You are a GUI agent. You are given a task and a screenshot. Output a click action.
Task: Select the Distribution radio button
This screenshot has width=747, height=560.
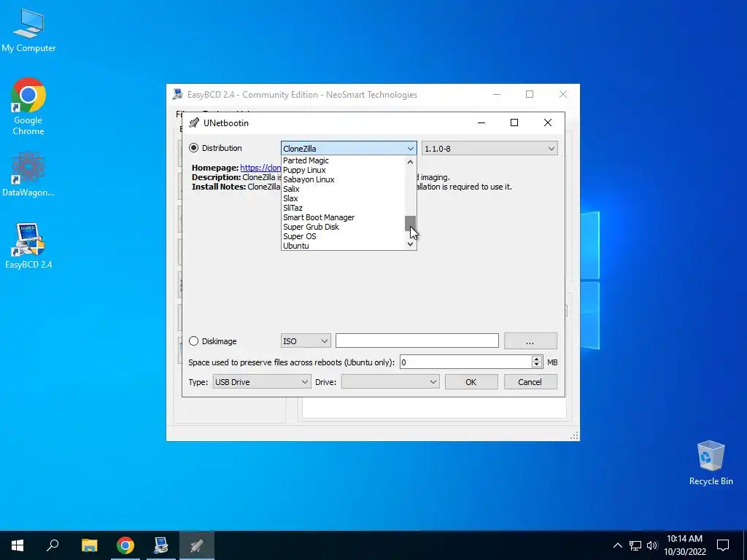point(193,147)
